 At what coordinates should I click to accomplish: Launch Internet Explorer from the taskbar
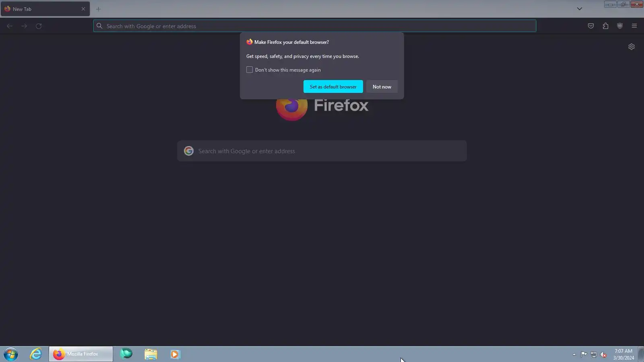point(36,354)
